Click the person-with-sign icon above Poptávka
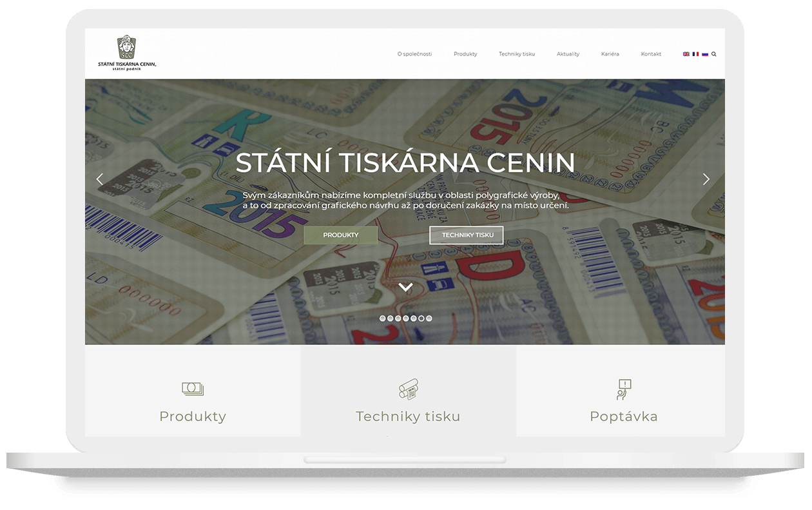The image size is (812, 510). click(623, 389)
